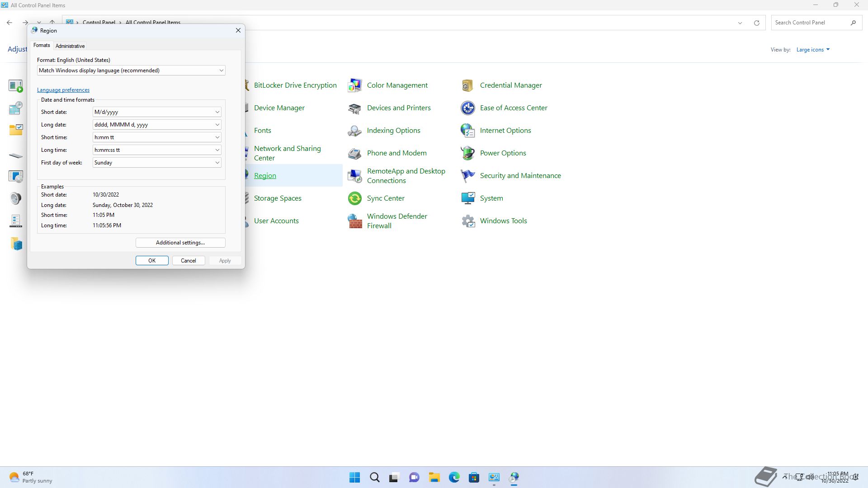Open the weather widget showing 68°F
The image size is (868, 488).
tap(31, 477)
